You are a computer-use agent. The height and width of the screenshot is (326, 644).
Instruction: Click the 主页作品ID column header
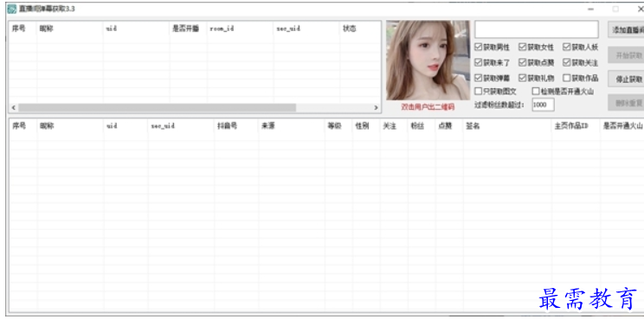click(x=576, y=126)
